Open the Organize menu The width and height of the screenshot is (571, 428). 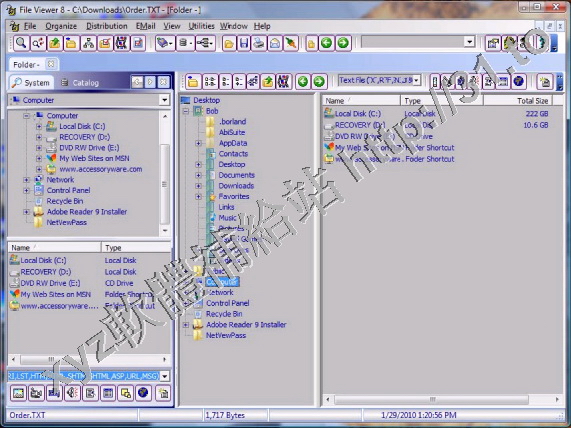pos(61,26)
